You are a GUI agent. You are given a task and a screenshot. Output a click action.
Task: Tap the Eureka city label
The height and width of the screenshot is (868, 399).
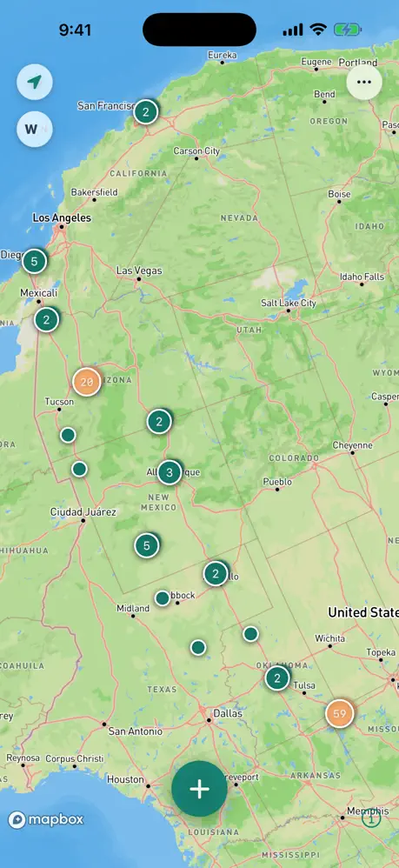(x=223, y=55)
